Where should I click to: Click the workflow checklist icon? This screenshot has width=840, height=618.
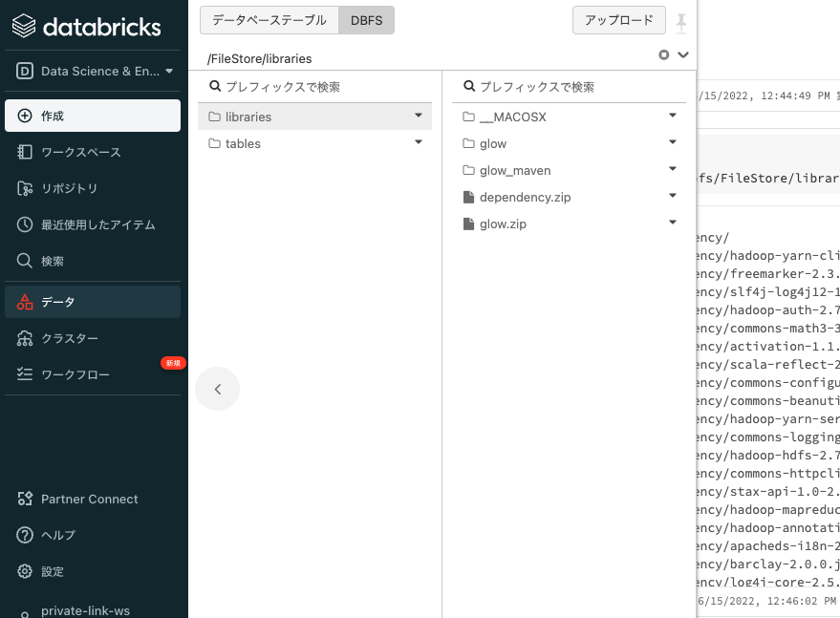[x=25, y=373]
